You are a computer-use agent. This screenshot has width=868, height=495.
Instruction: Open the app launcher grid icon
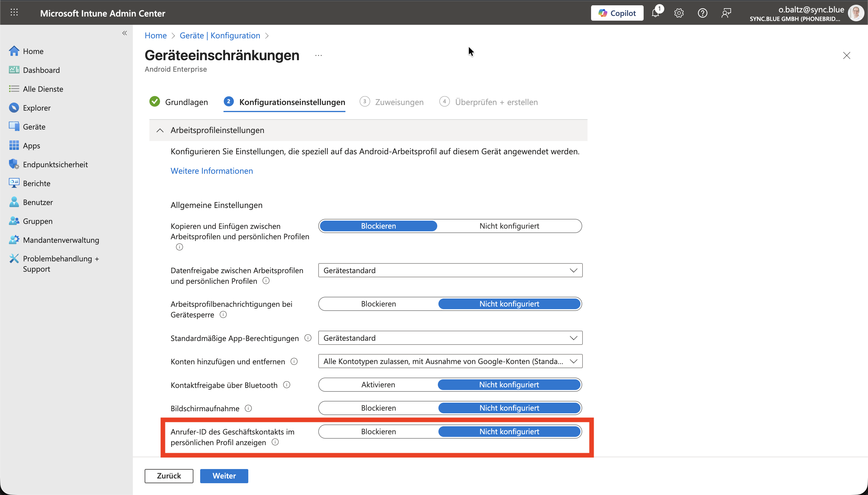14,13
